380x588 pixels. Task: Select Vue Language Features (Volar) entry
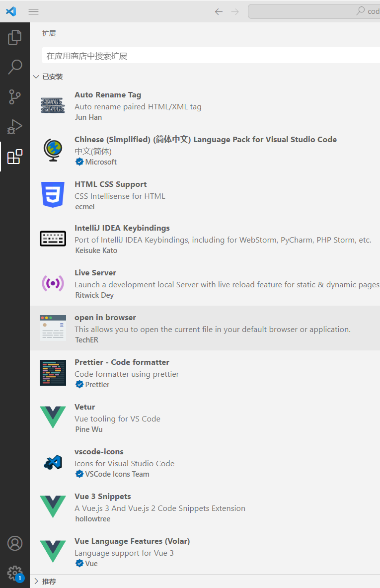click(132, 541)
